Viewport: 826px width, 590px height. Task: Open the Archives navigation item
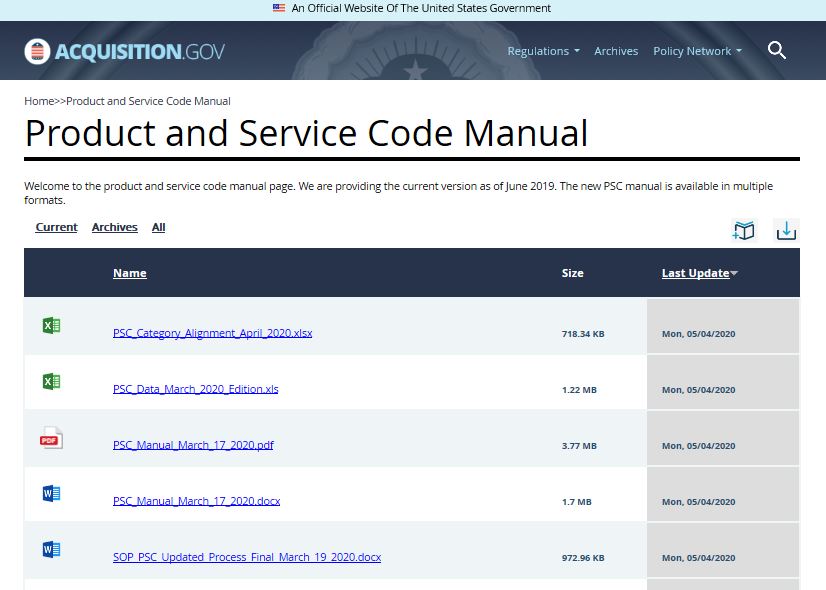pos(616,51)
